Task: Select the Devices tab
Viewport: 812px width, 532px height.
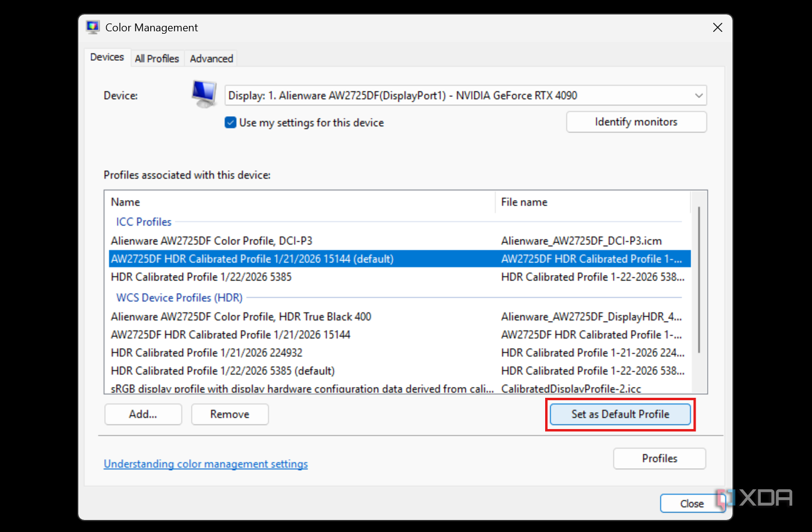Action: (107, 57)
